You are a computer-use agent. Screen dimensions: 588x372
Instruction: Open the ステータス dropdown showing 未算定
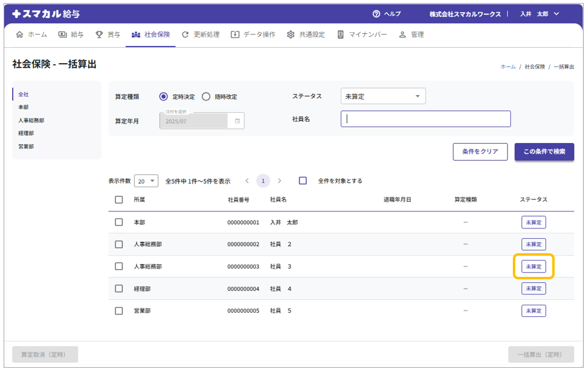point(383,96)
